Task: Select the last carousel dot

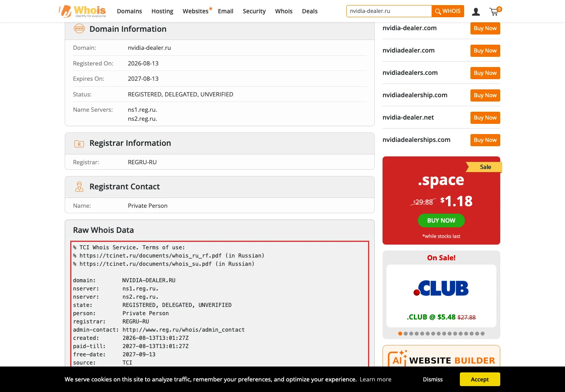Action: click(x=483, y=334)
